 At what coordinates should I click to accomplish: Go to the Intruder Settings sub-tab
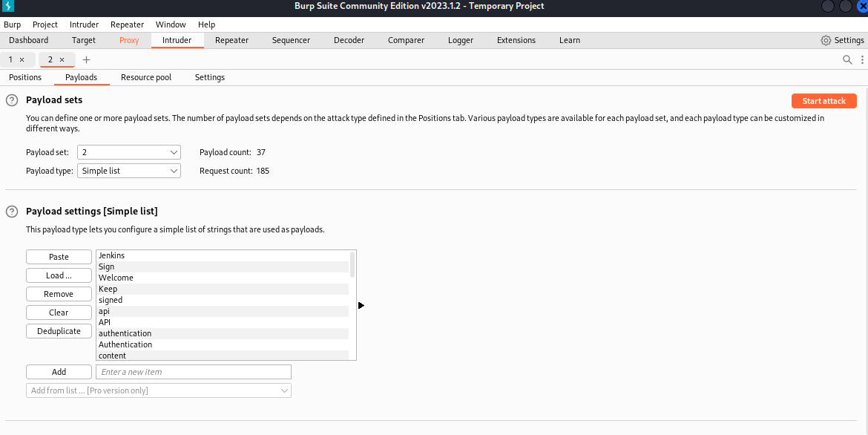tap(210, 78)
